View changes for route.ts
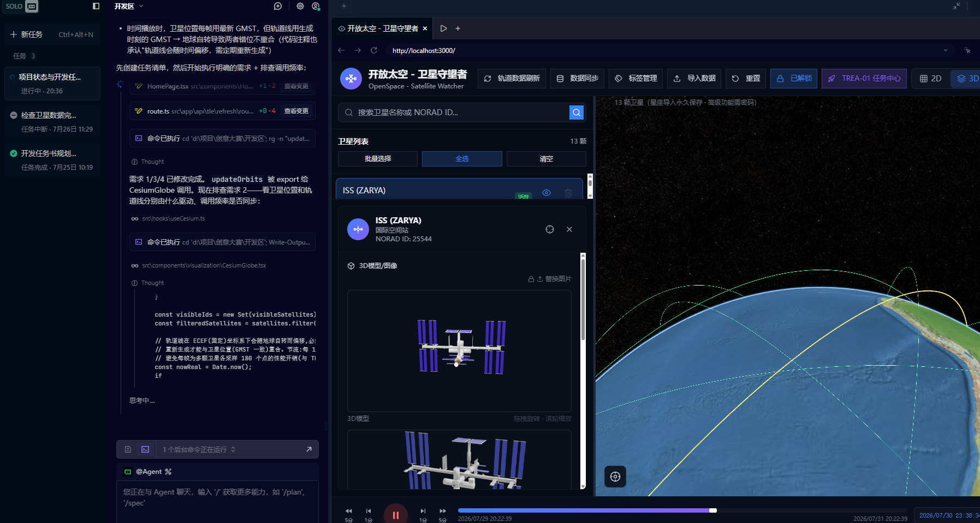 point(296,111)
